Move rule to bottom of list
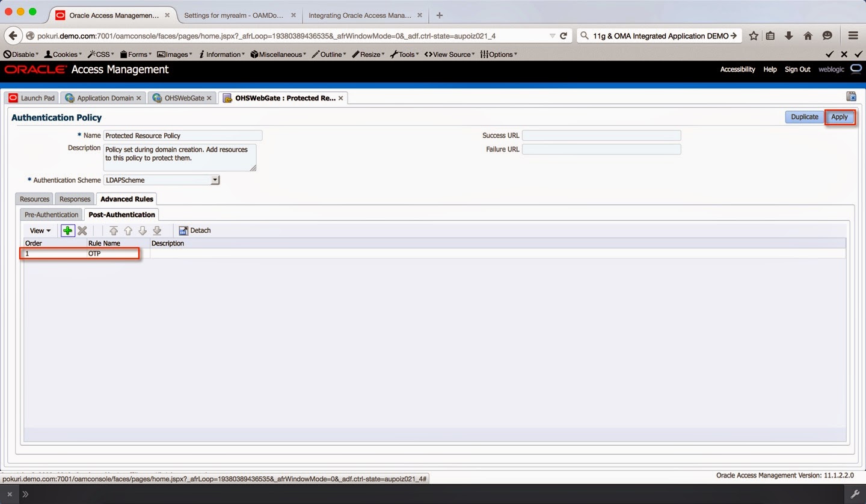Image resolution: width=866 pixels, height=504 pixels. coord(157,230)
